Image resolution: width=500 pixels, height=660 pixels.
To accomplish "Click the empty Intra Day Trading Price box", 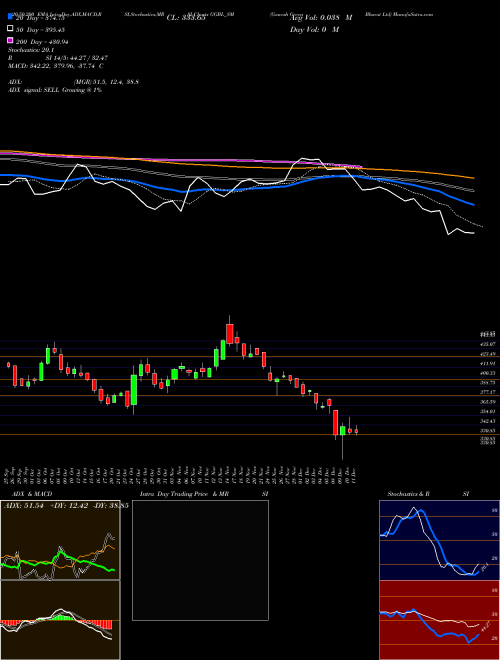I will 200,560.
